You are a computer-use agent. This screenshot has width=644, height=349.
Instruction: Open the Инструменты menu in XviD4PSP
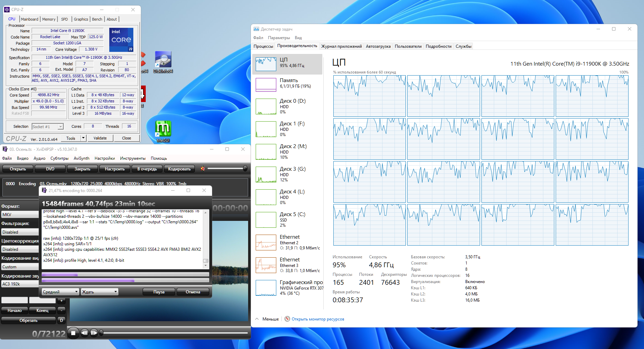133,158
